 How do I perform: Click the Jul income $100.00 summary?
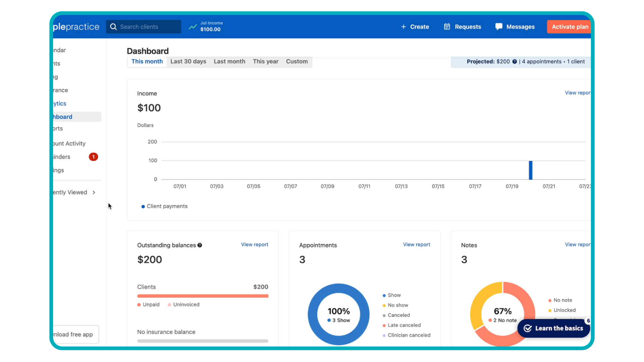[x=206, y=26]
